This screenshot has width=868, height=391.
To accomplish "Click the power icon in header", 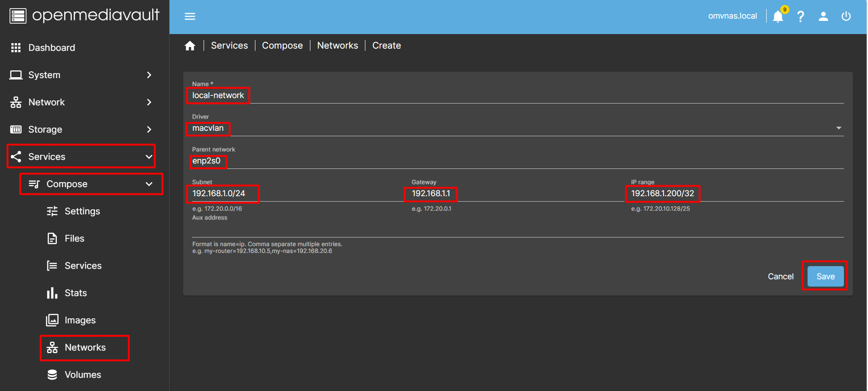I will click(x=846, y=16).
